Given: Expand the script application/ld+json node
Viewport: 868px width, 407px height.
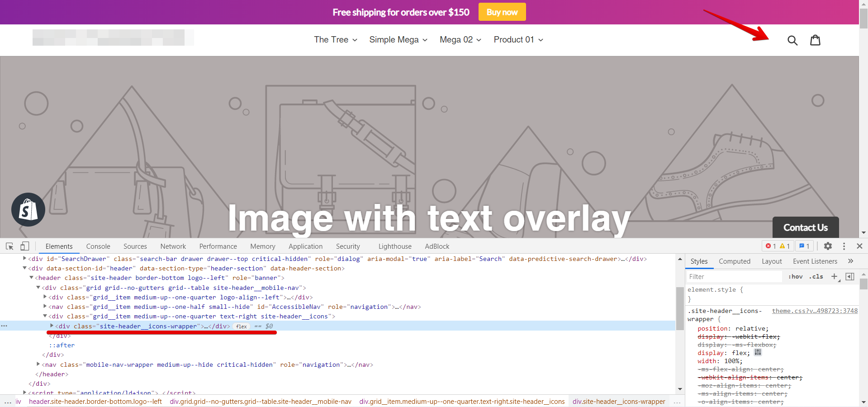Looking at the screenshot, I should (x=24, y=393).
